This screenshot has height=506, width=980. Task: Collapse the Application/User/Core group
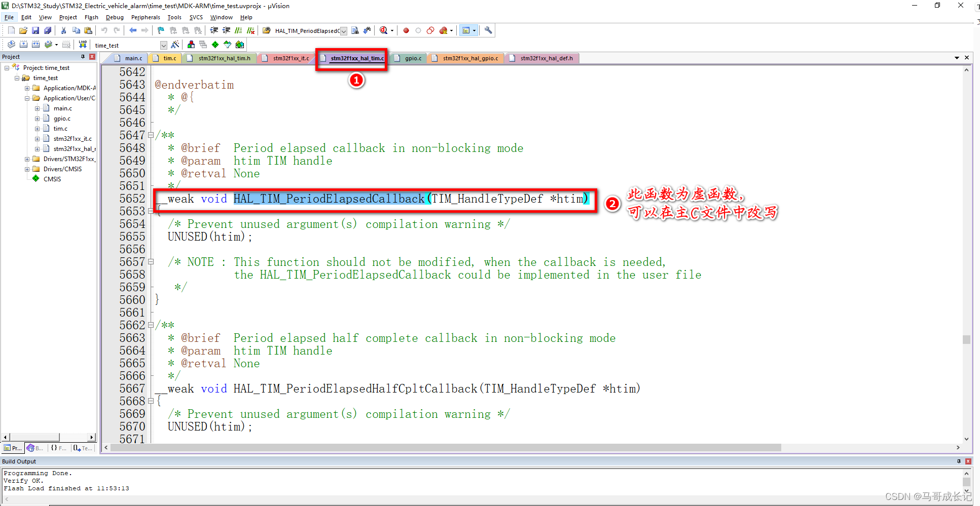pos(27,98)
